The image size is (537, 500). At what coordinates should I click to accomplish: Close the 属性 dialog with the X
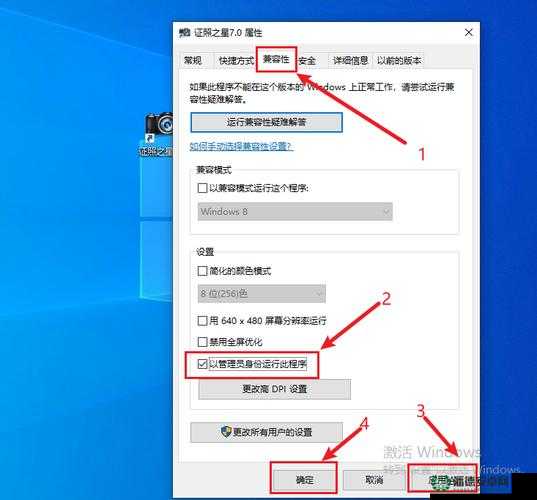point(469,33)
